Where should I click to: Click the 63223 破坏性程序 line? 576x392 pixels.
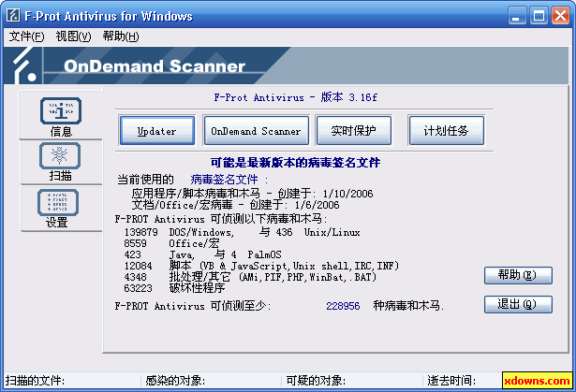[174, 288]
